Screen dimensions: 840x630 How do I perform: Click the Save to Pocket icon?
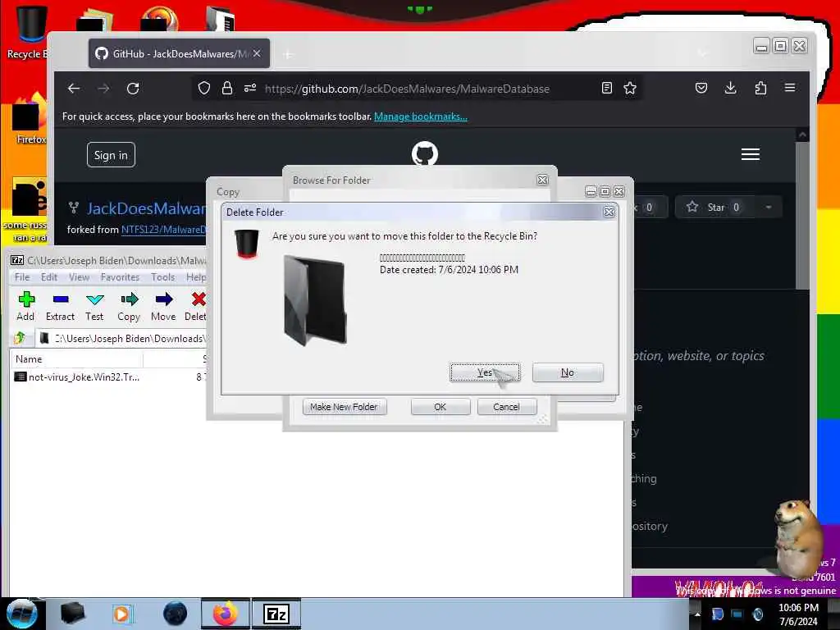click(x=701, y=89)
